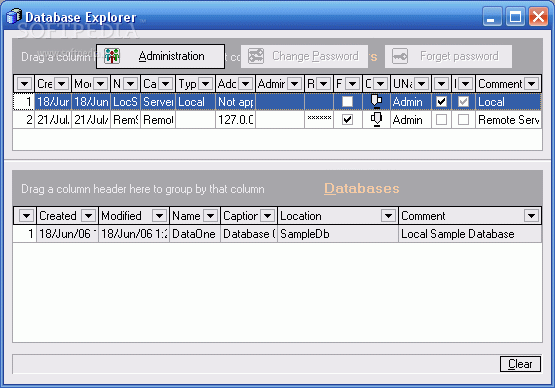Open the UNa column filter dropdown
This screenshot has height=388, width=555.
pos(421,84)
